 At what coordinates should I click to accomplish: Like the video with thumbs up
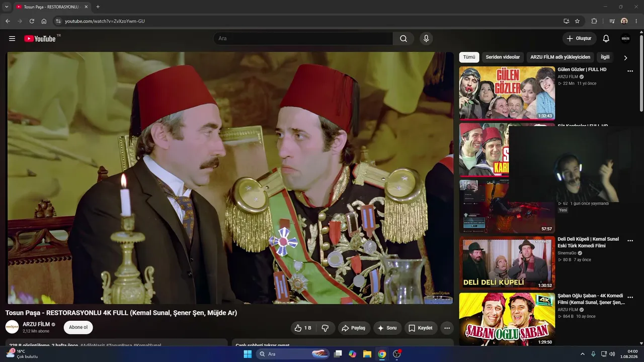[303, 328]
